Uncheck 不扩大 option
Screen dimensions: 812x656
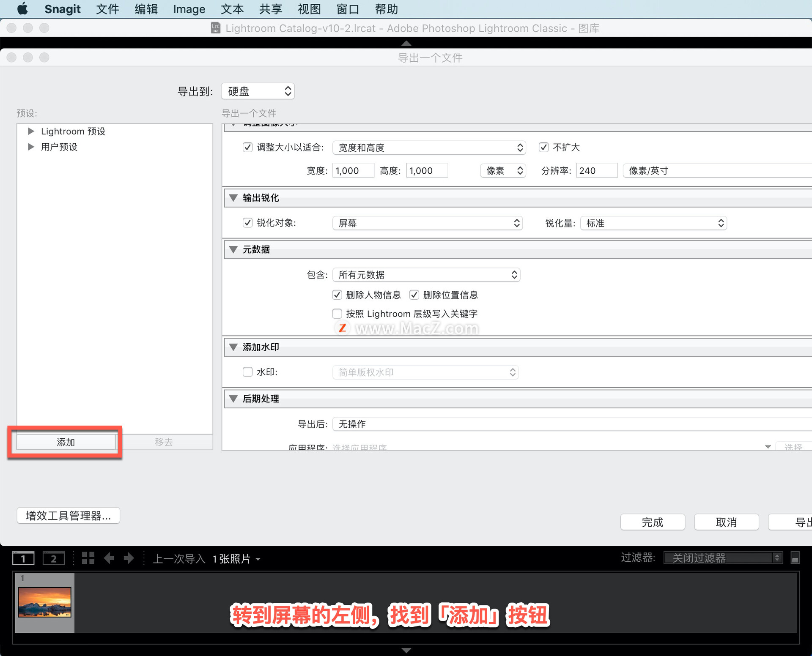pos(543,147)
